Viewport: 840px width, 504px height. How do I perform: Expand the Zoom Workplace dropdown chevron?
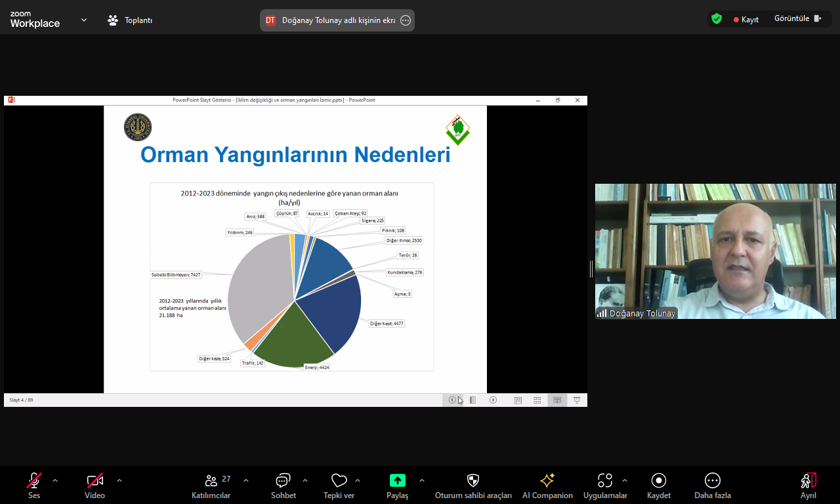point(83,20)
